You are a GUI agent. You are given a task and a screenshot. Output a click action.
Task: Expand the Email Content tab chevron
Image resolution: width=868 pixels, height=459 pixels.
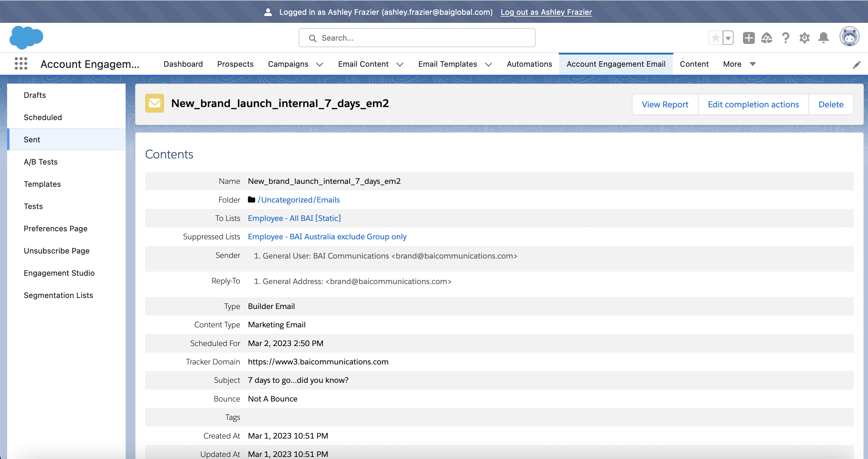point(400,64)
